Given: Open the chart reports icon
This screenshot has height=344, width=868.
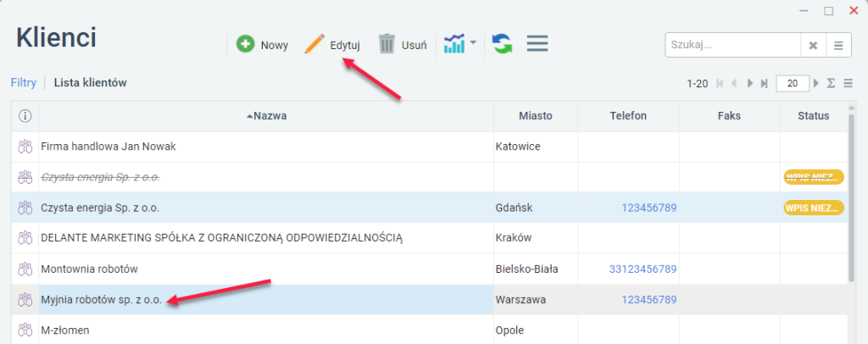Looking at the screenshot, I should point(454,43).
